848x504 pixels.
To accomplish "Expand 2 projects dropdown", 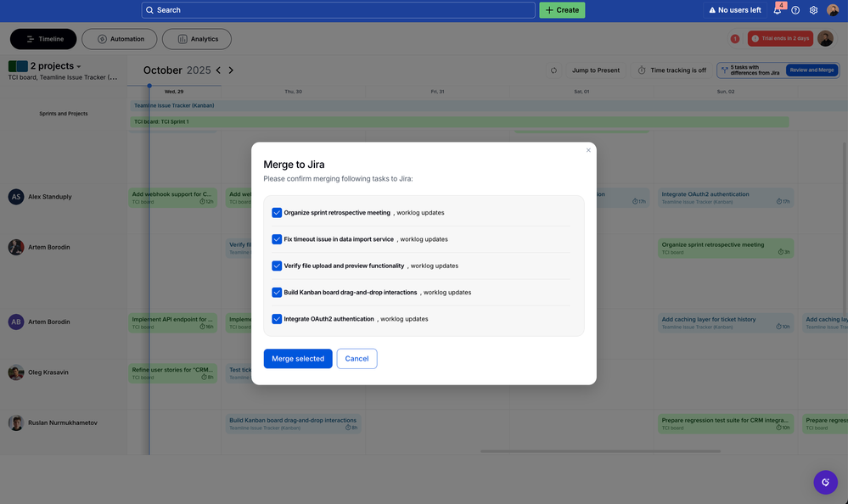I will pos(56,66).
